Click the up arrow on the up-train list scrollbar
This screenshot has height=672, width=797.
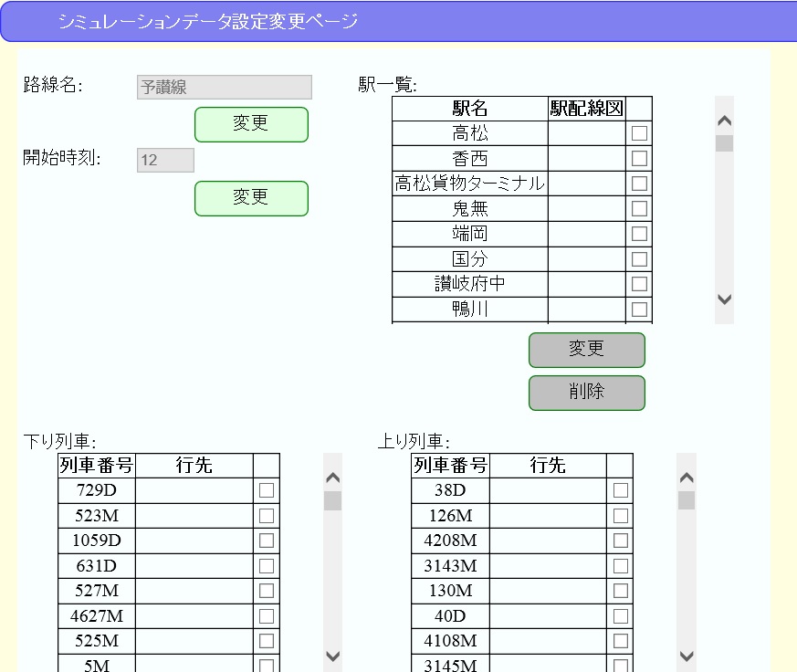[x=685, y=478]
